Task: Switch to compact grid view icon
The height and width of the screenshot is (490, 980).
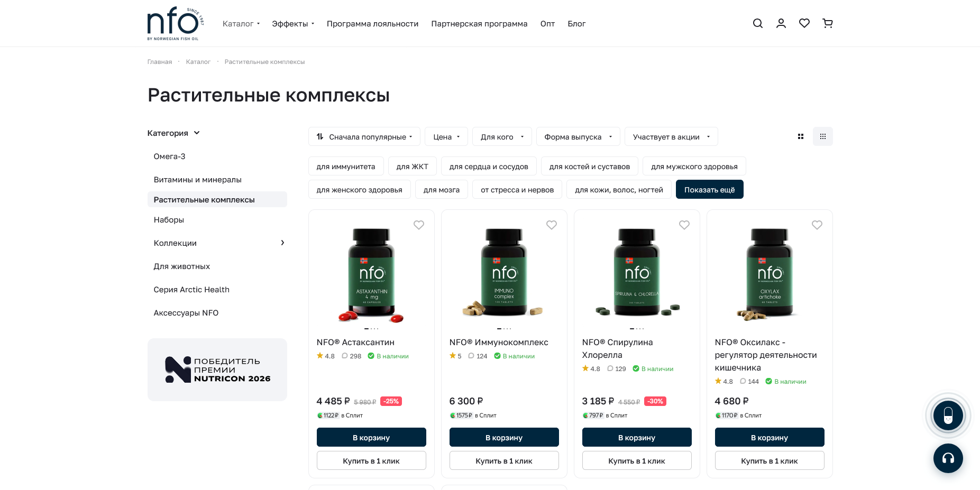Action: point(822,136)
